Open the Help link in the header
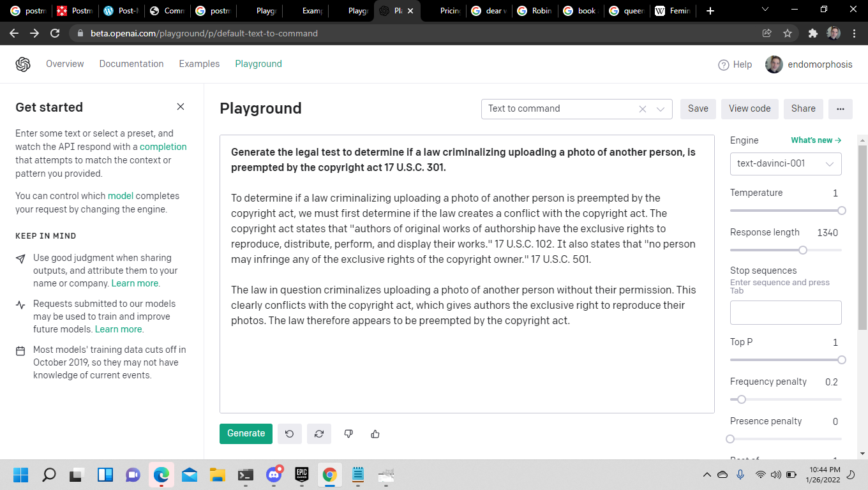The height and width of the screenshot is (490, 868). coord(735,64)
